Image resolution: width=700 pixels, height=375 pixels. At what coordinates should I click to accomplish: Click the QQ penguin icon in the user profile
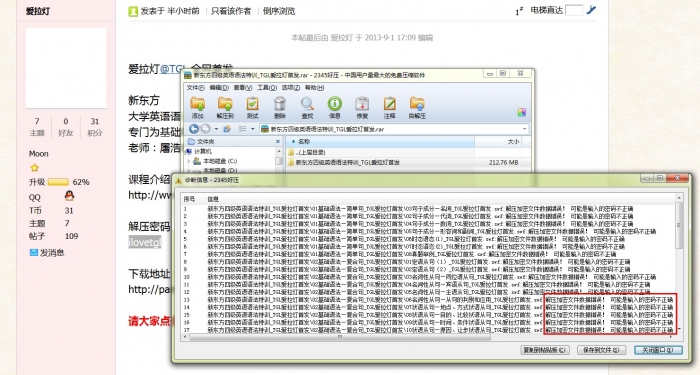tap(69, 196)
